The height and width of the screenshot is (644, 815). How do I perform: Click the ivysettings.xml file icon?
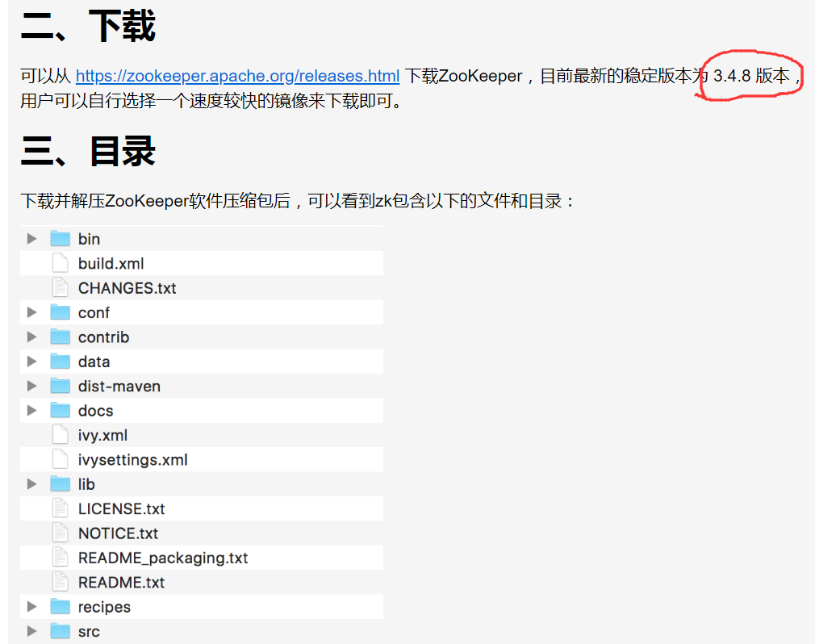[x=61, y=460]
